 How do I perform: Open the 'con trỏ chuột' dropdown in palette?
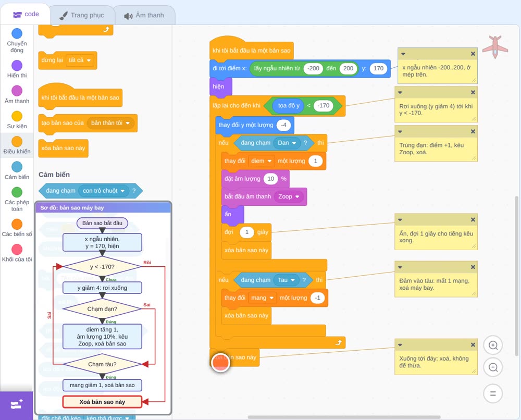tap(104, 191)
